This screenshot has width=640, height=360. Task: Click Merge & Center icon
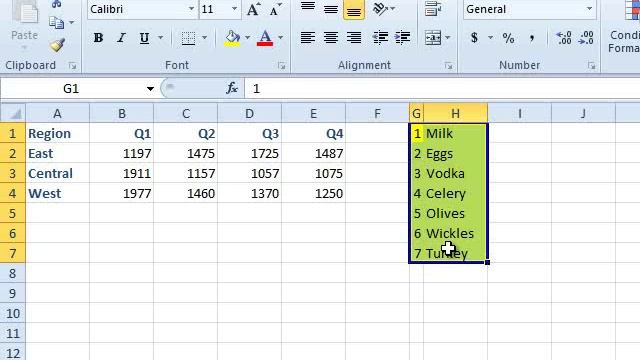point(433,38)
